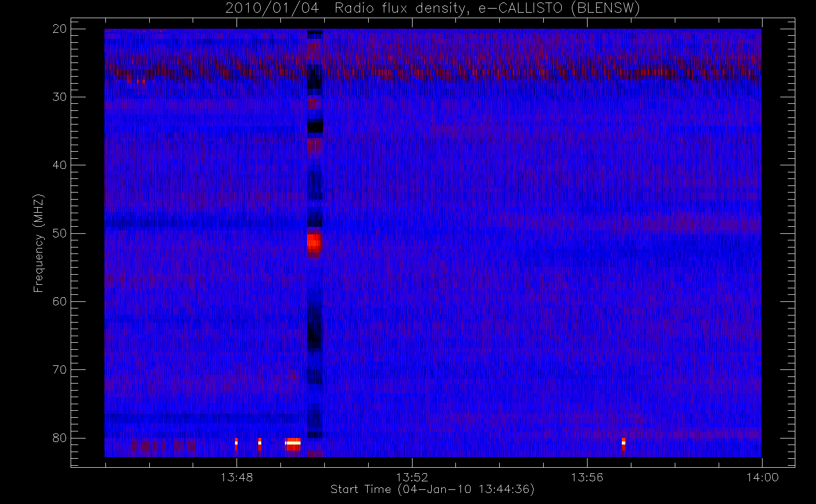The image size is (816, 504).
Task: Click the '14:00' time tick label
Action: [762, 477]
